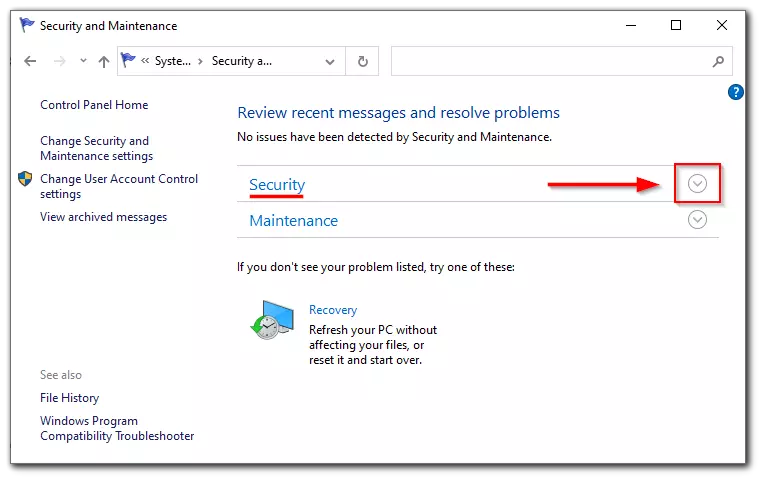Close the Security and Maintenance window
764x482 pixels.
722,25
